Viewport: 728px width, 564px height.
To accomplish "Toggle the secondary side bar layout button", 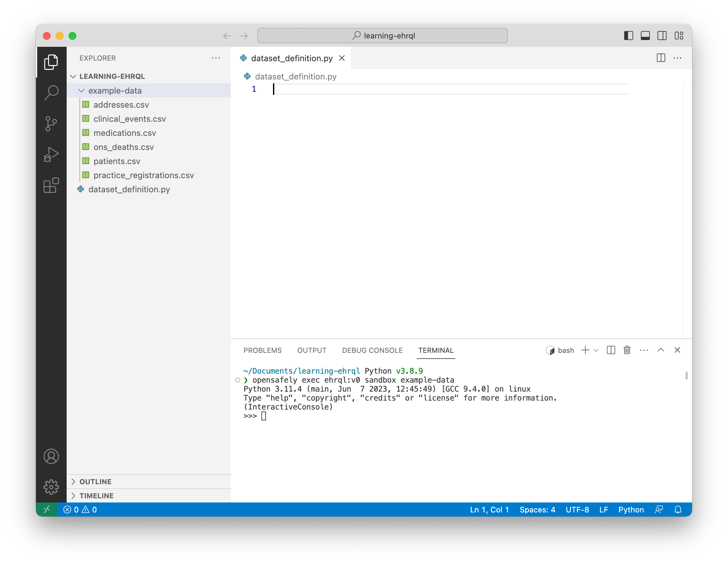I will point(662,36).
